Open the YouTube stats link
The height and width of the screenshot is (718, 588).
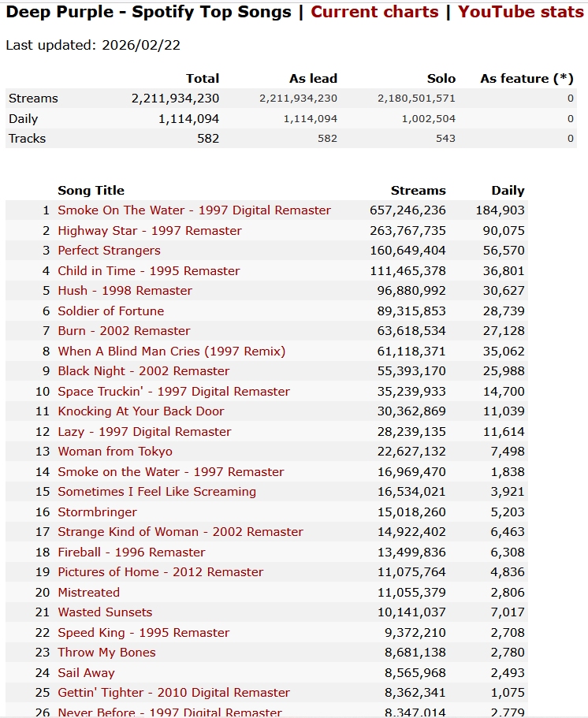click(x=521, y=12)
